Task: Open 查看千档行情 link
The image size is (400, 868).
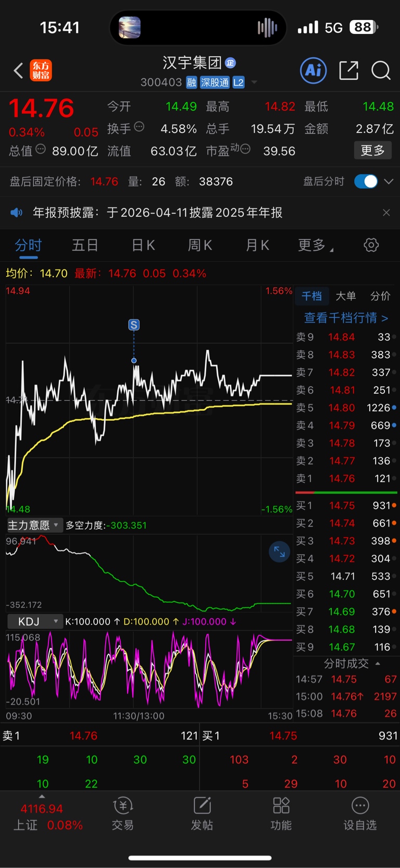Action: 346,317
